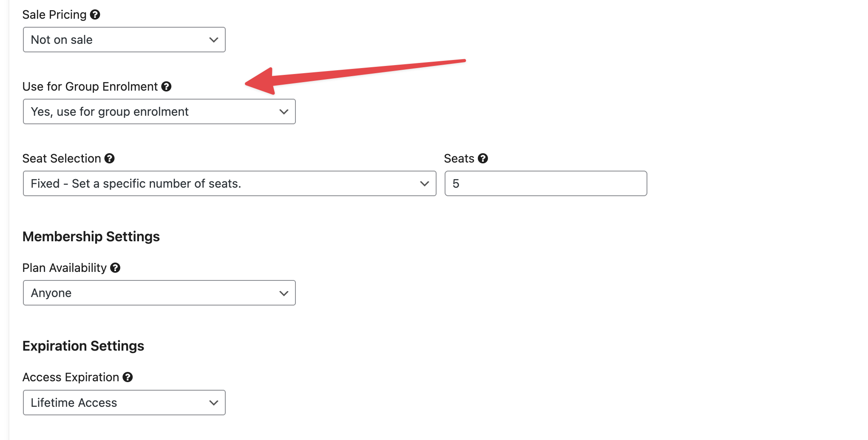This screenshot has height=440, width=868.
Task: Open the "Not on sale" dropdown
Action: [x=124, y=40]
